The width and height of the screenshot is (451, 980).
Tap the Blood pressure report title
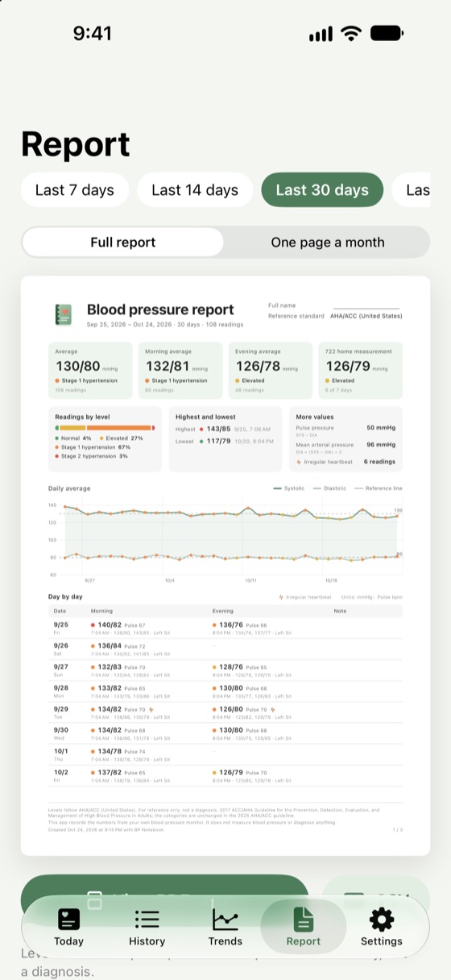click(x=160, y=309)
